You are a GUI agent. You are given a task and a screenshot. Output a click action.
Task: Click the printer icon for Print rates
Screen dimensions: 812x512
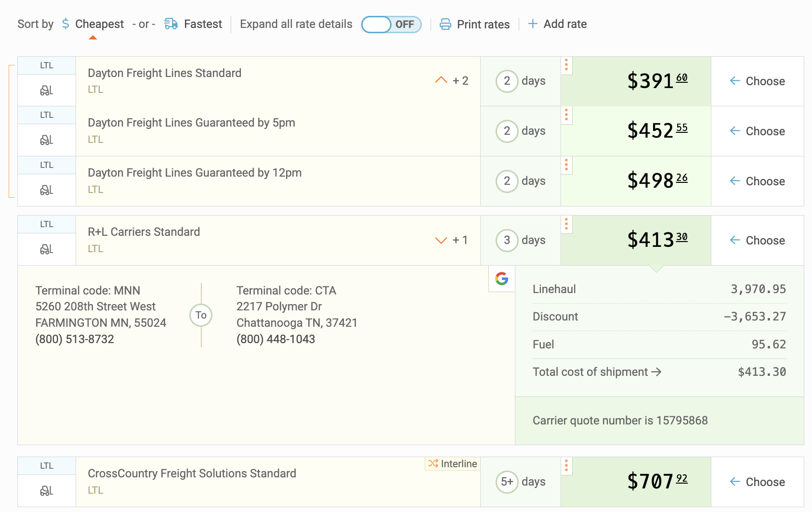(x=445, y=24)
